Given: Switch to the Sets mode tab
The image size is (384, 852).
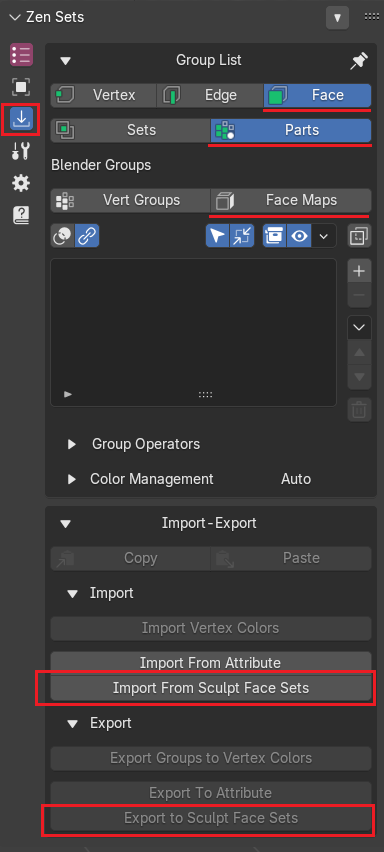Looking at the screenshot, I should (x=130, y=130).
